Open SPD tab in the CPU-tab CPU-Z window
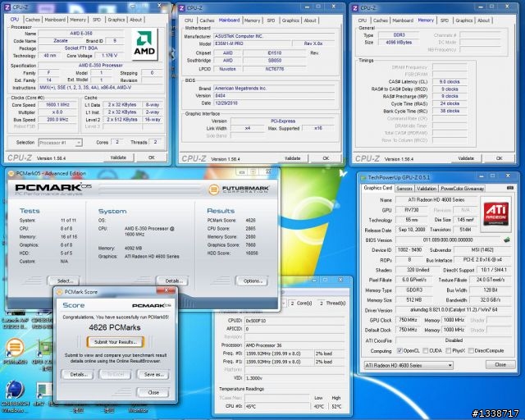This screenshot has height=420, width=525. pyautogui.click(x=97, y=20)
